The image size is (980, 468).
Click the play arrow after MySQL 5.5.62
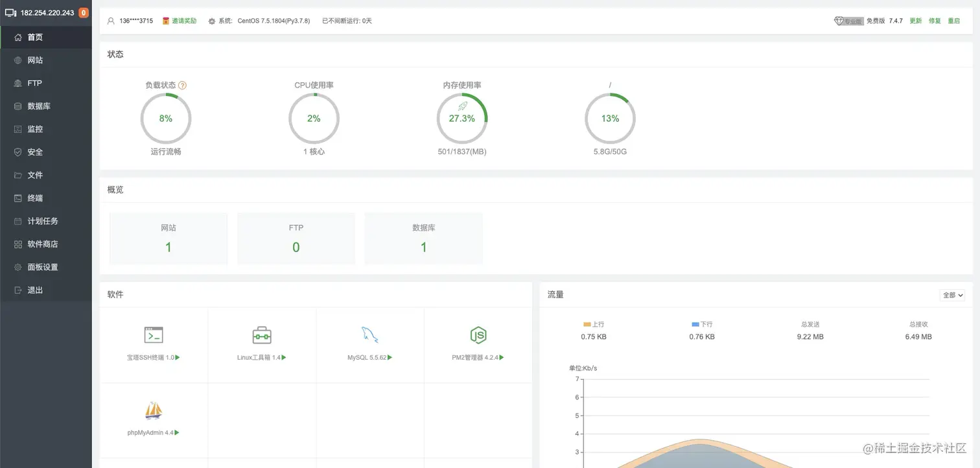tap(390, 357)
